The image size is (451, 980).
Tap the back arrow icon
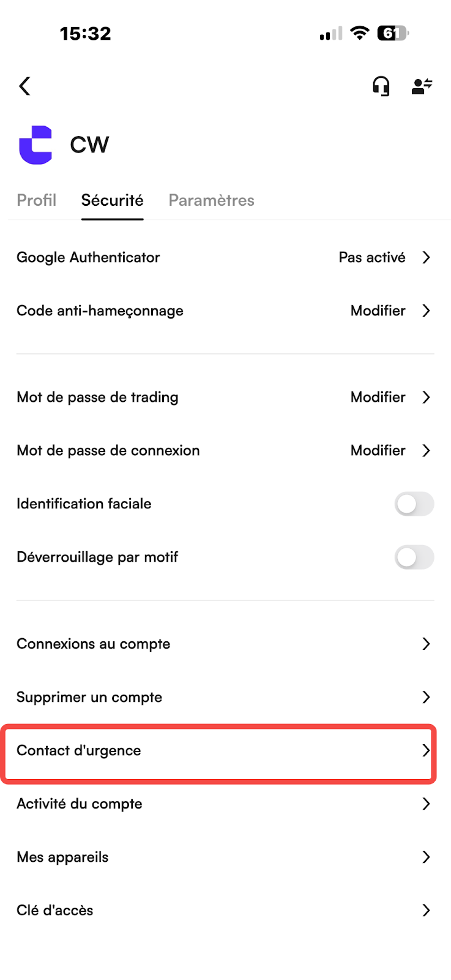24,86
